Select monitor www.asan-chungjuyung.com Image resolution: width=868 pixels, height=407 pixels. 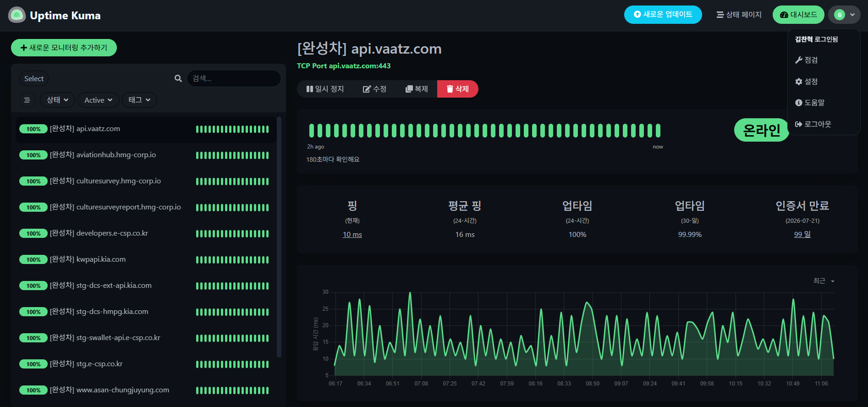(x=146, y=390)
